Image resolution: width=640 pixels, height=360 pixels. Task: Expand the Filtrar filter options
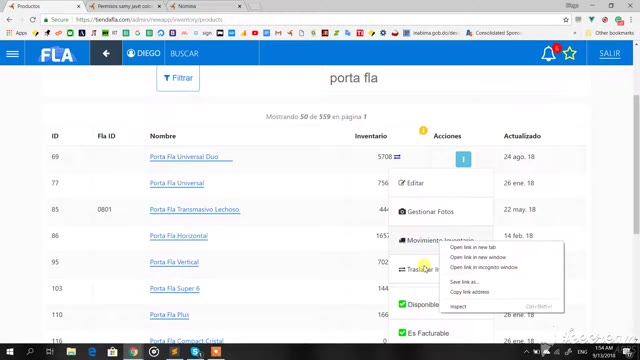coord(178,78)
